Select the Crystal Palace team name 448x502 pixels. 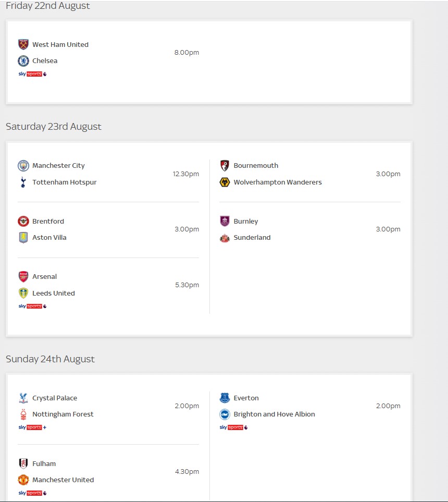coord(55,398)
